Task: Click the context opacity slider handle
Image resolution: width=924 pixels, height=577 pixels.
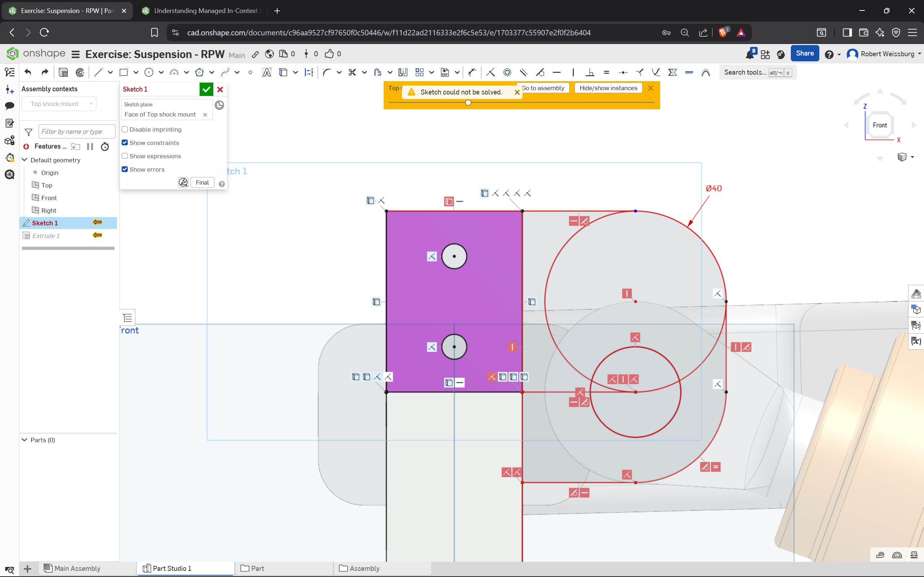Action: coord(468,103)
